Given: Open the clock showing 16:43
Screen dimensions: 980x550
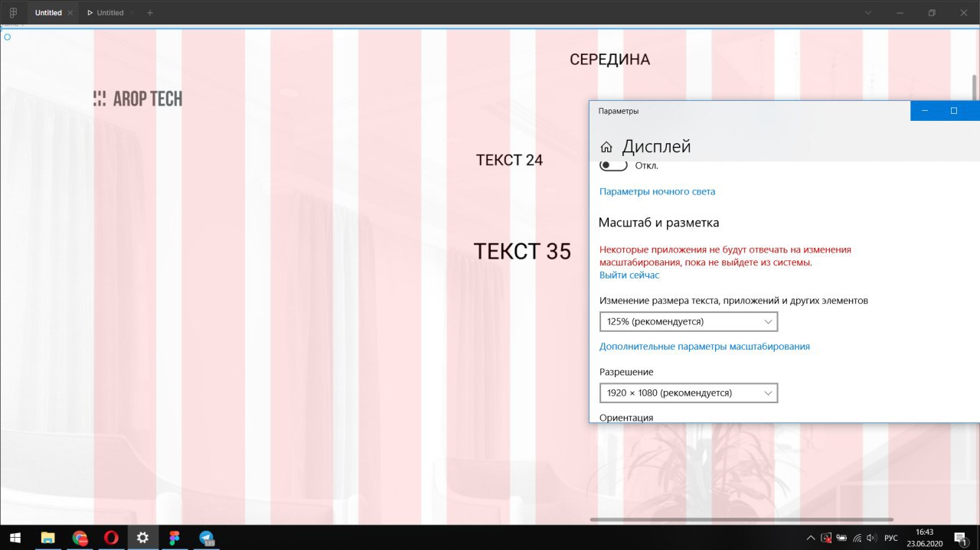Looking at the screenshot, I should [x=925, y=538].
